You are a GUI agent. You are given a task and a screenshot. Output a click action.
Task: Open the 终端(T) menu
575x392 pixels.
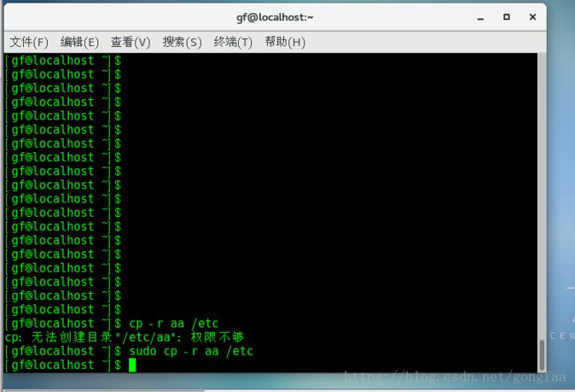point(234,42)
